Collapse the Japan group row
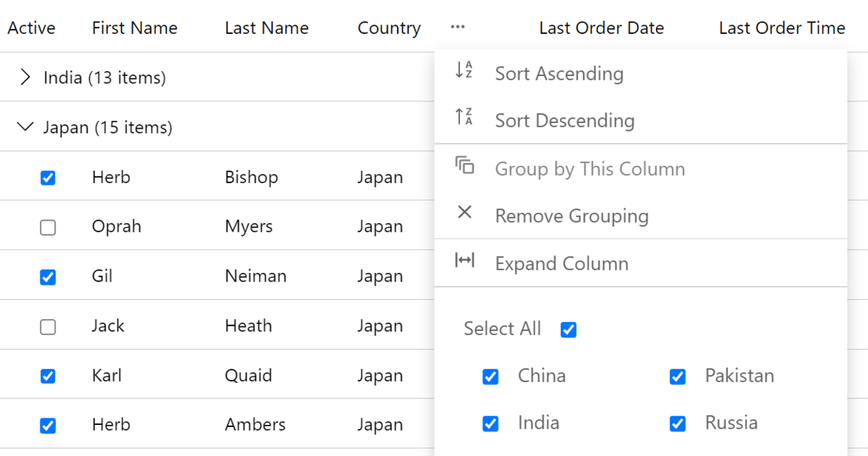The image size is (868, 456). (25, 127)
